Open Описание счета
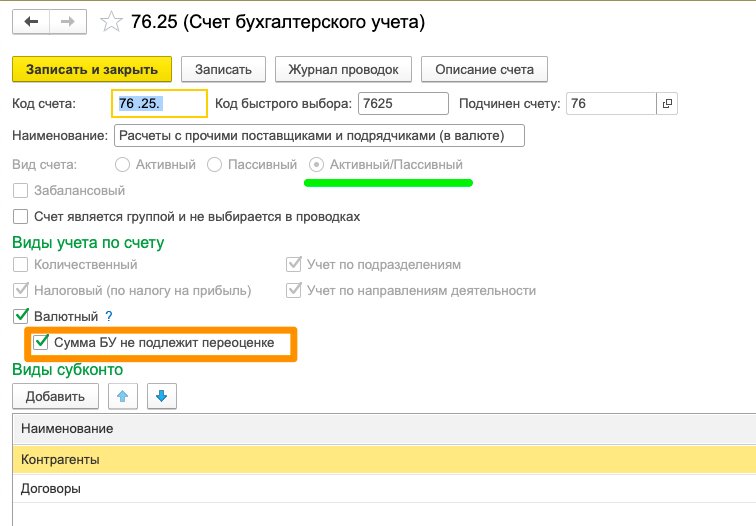Viewport: 756px width, 526px height. coord(484,69)
